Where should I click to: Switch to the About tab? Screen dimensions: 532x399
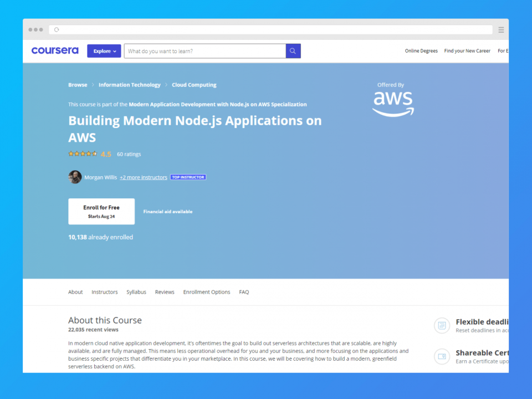[x=75, y=292]
